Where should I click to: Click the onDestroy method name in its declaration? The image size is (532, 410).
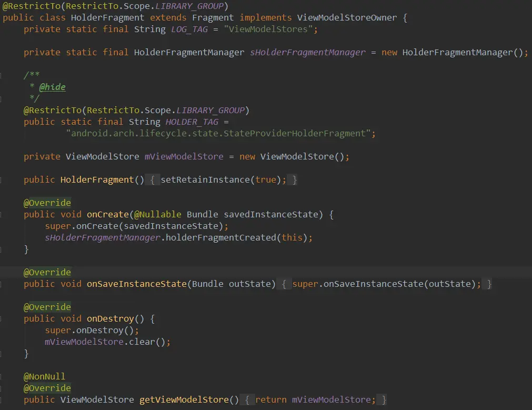click(x=111, y=319)
